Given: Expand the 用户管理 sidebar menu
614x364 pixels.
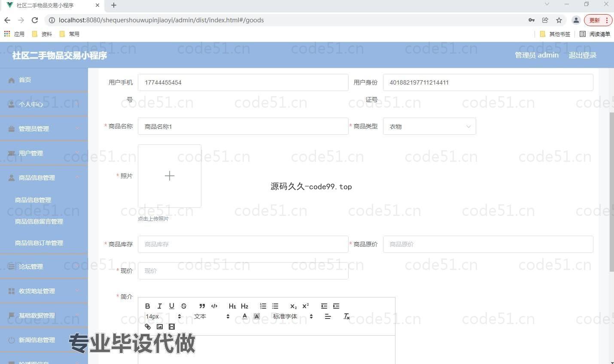Looking at the screenshot, I should pos(44,153).
